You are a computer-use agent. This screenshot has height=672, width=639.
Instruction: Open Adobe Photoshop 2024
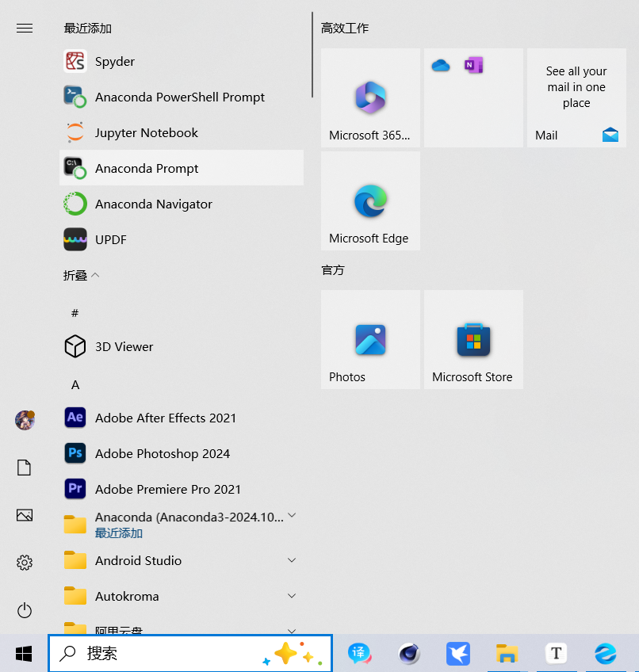point(182,453)
